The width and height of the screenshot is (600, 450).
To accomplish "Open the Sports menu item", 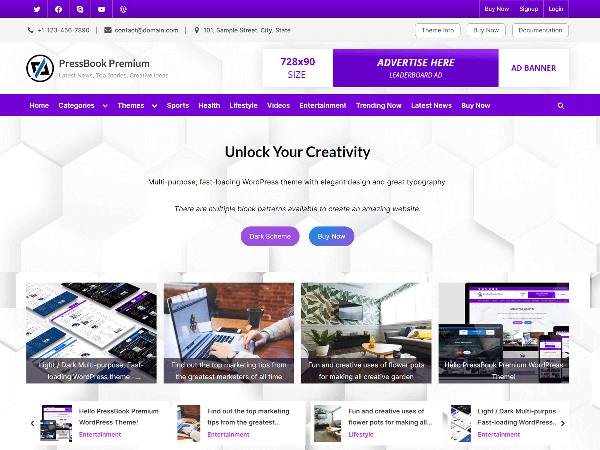I will [178, 106].
